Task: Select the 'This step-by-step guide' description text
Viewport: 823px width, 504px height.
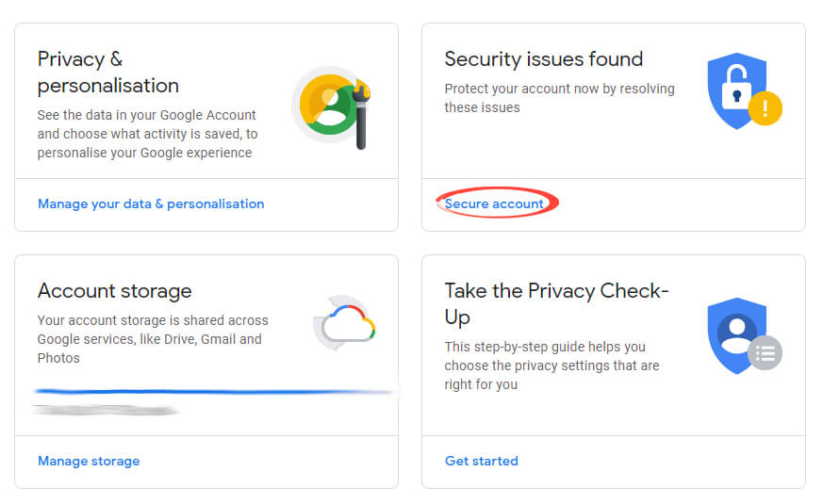Action: (x=551, y=366)
